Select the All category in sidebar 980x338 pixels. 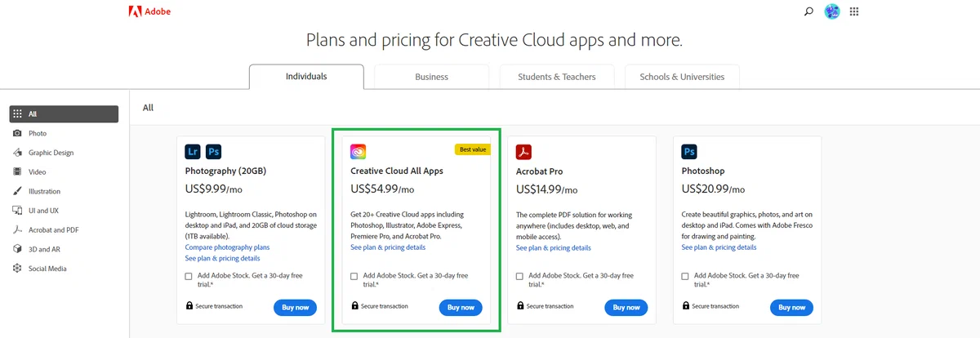tap(65, 114)
